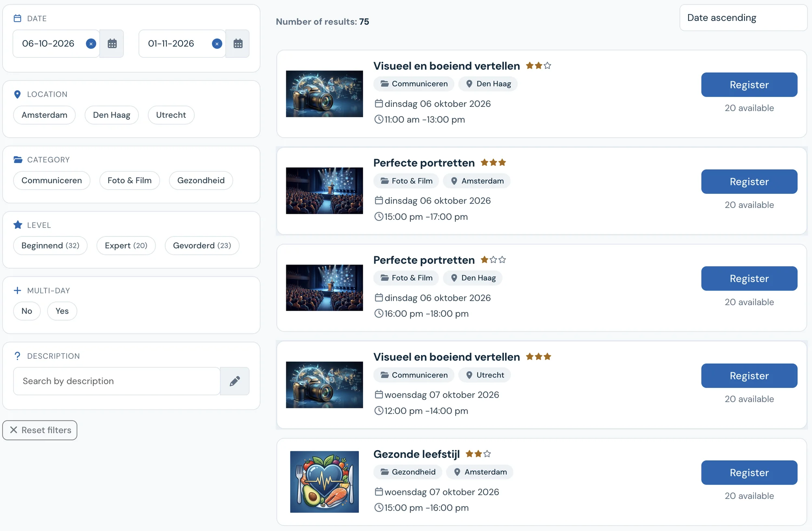Choose Yes for multi-day
The height and width of the screenshot is (531, 812).
(x=62, y=311)
